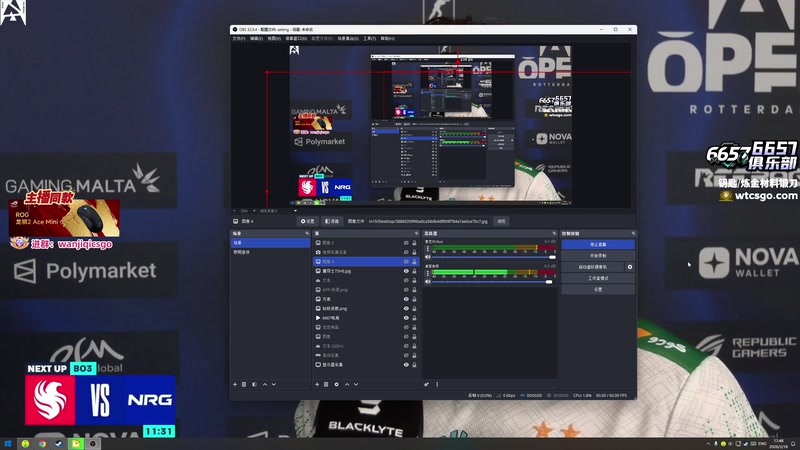Open advanced audio properties in mixer toolbar
The height and width of the screenshot is (450, 800).
pyautogui.click(x=427, y=384)
